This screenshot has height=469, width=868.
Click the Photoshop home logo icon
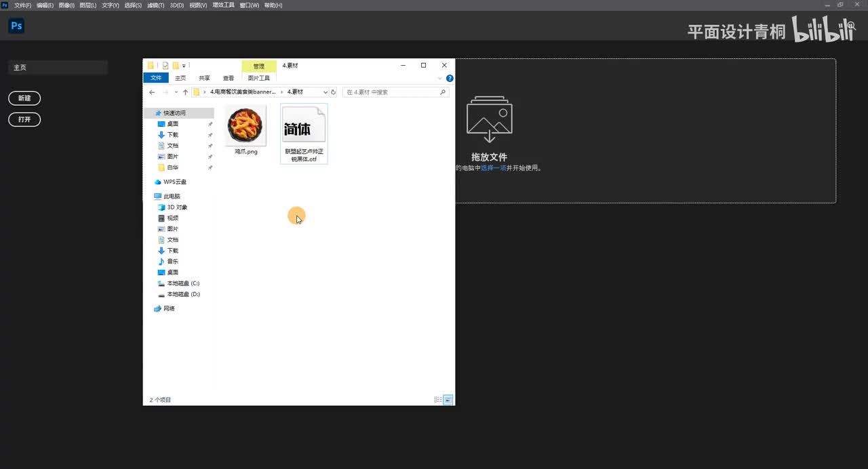16,26
